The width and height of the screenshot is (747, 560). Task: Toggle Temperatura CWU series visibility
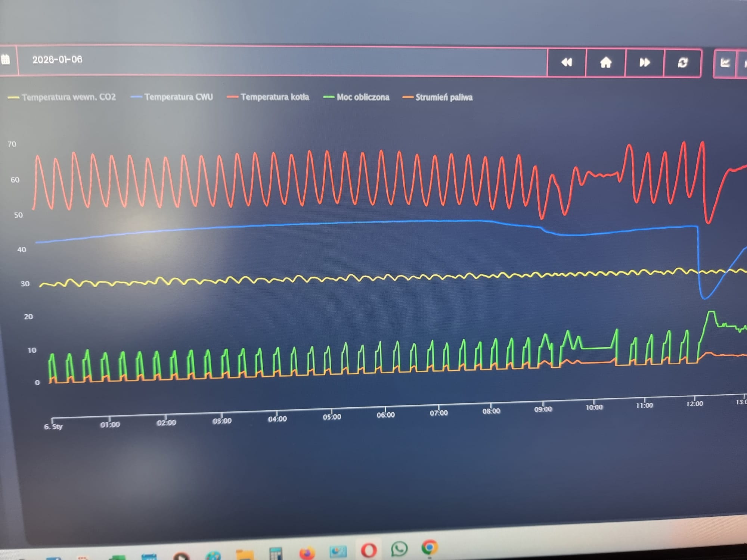(178, 97)
